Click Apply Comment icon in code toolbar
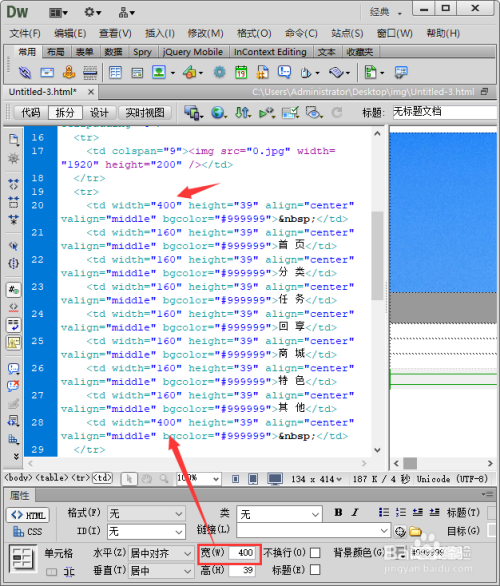Image resolution: width=500 pixels, height=586 pixels. coord(13,368)
